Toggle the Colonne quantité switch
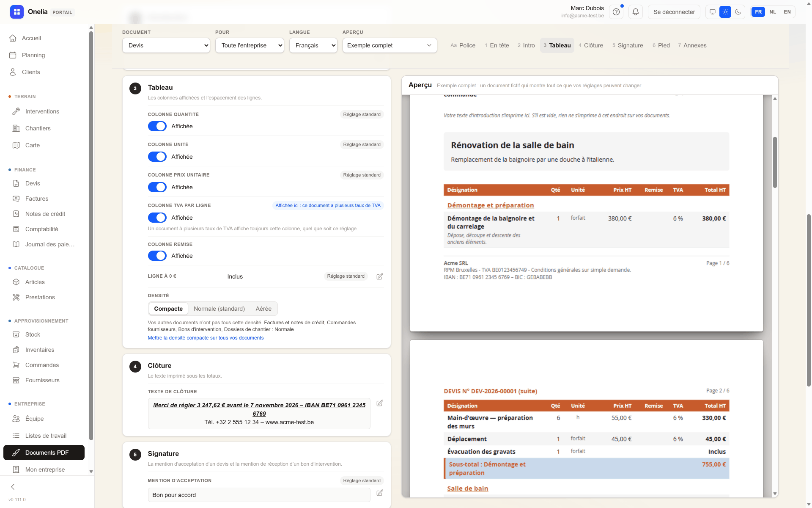The width and height of the screenshot is (812, 508). (x=157, y=126)
